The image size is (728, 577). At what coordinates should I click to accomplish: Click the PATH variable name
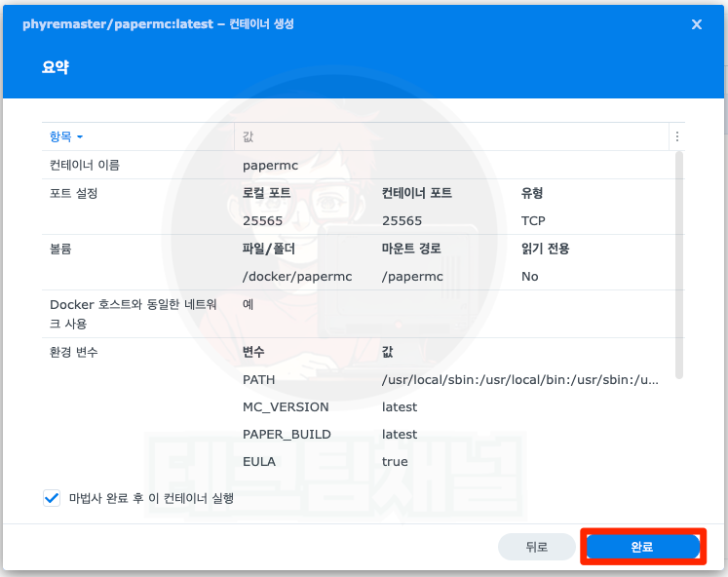(x=258, y=380)
